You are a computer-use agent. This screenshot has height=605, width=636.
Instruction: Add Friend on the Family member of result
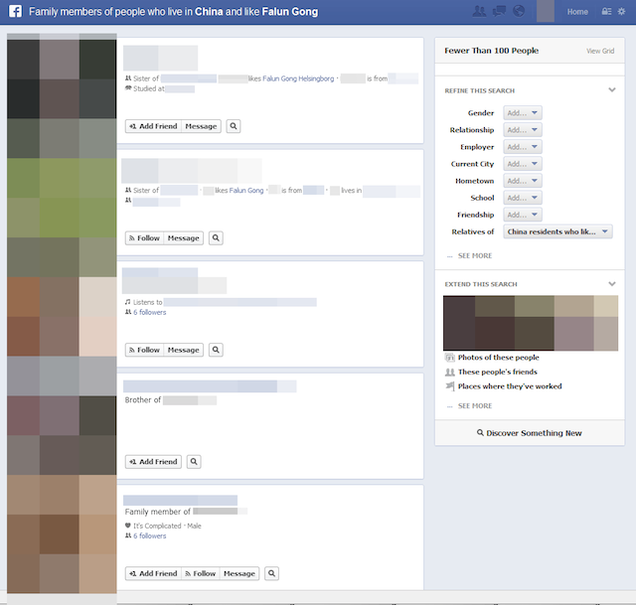pos(153,573)
